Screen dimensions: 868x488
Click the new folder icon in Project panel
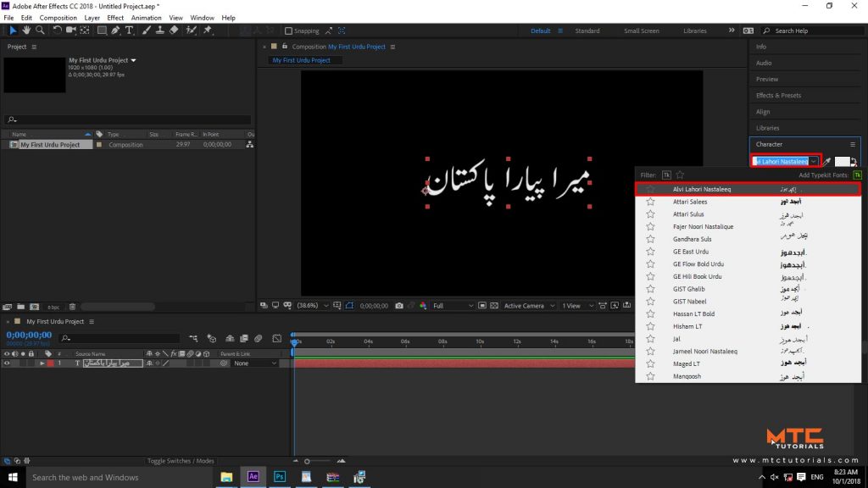[x=20, y=307]
